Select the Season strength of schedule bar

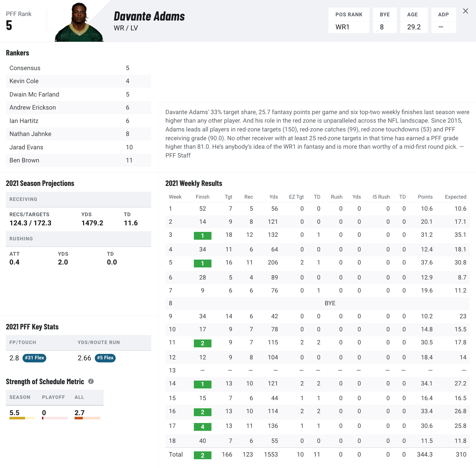coord(22,418)
